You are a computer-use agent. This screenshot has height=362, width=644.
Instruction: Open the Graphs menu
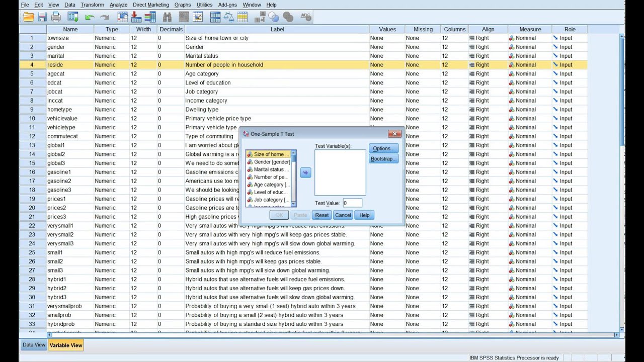click(x=183, y=5)
